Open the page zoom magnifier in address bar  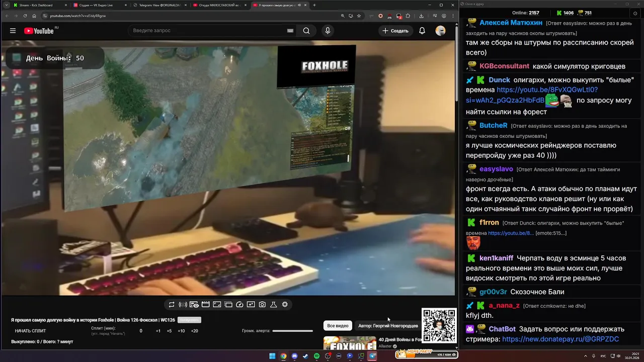tap(343, 16)
